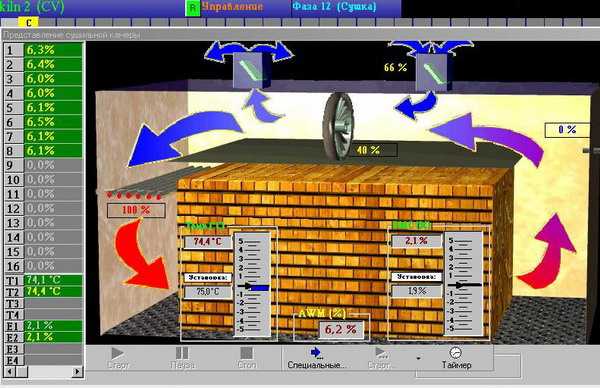
Task: Click the Пауза pause icon
Action: pyautogui.click(x=182, y=353)
